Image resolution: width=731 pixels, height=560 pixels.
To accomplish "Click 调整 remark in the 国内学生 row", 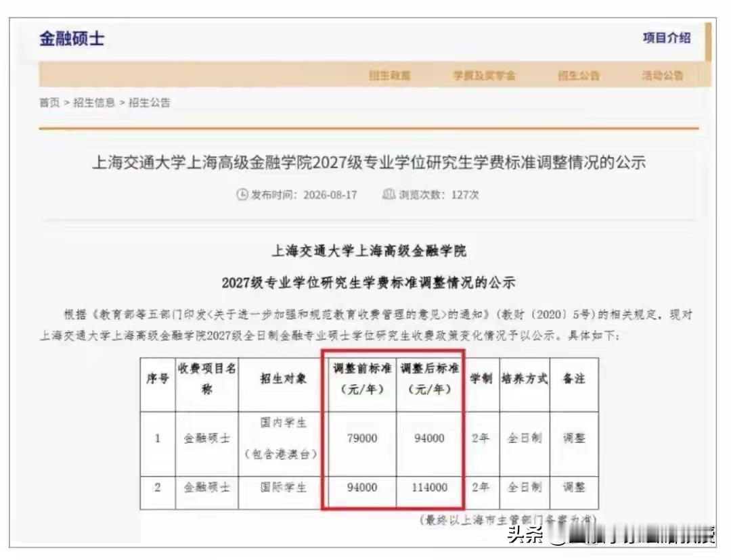I will tap(574, 438).
